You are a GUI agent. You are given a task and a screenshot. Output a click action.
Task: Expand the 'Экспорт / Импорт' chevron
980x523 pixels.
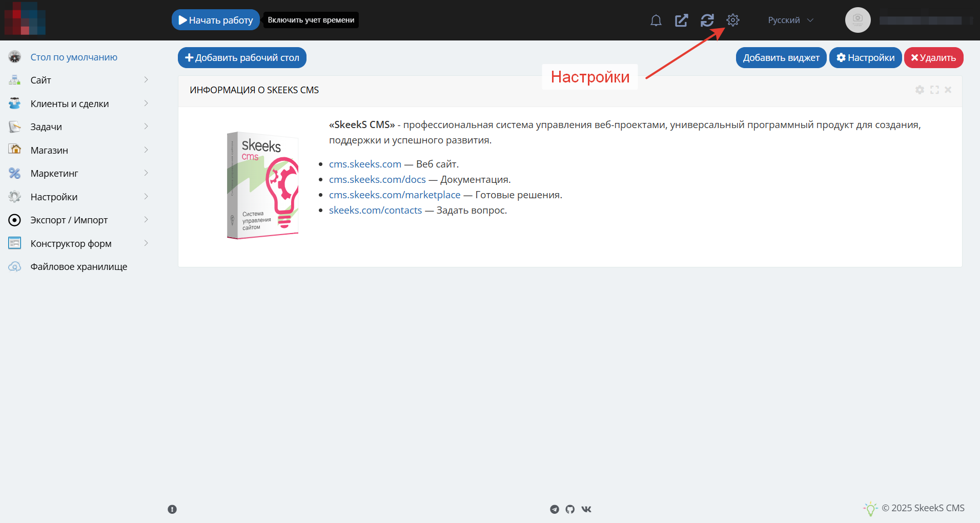pos(146,220)
